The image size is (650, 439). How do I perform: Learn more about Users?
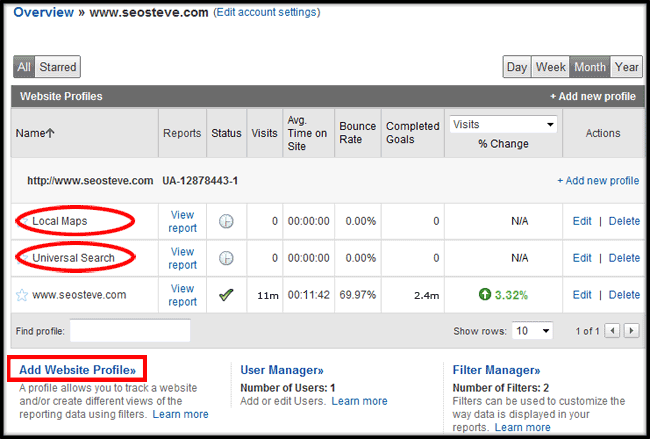(359, 401)
